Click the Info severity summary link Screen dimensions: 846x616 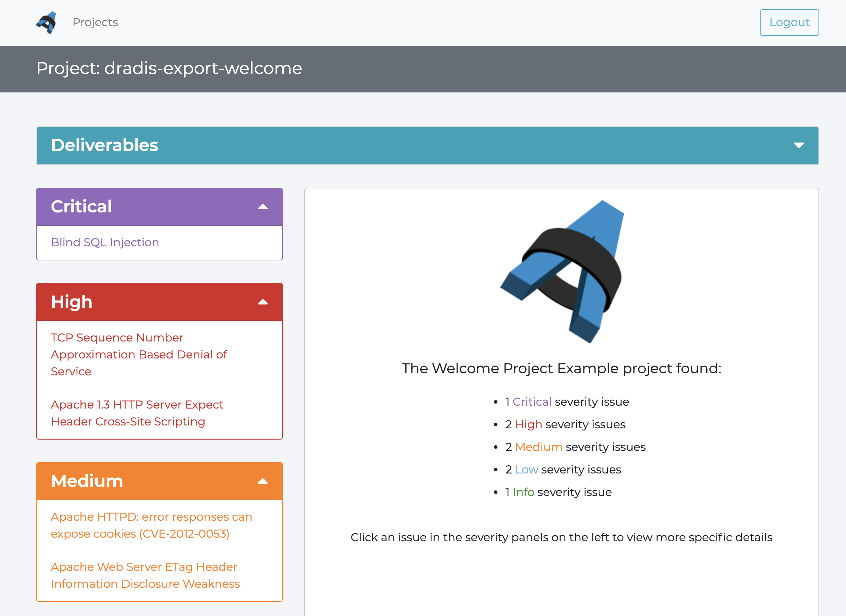coord(523,492)
